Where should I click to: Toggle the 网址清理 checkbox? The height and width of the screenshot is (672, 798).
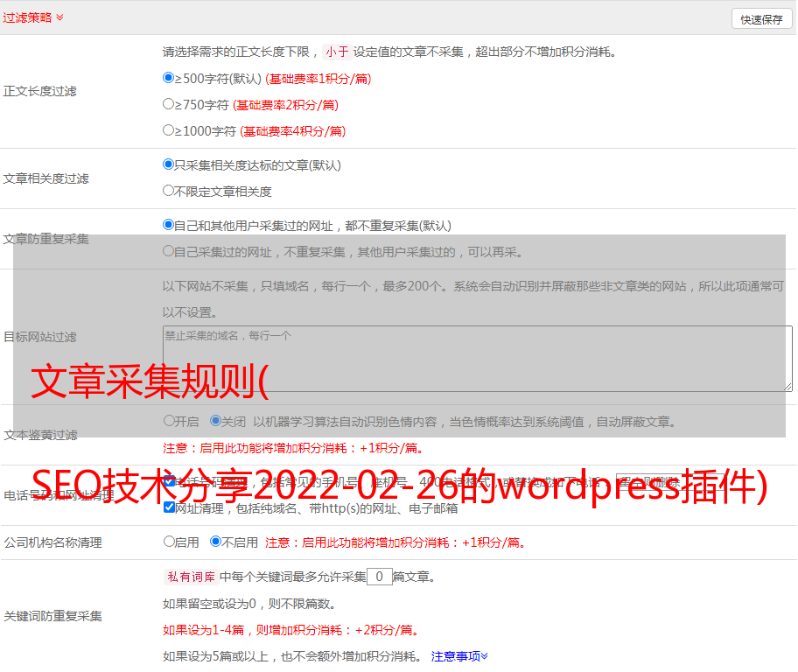[x=169, y=507]
